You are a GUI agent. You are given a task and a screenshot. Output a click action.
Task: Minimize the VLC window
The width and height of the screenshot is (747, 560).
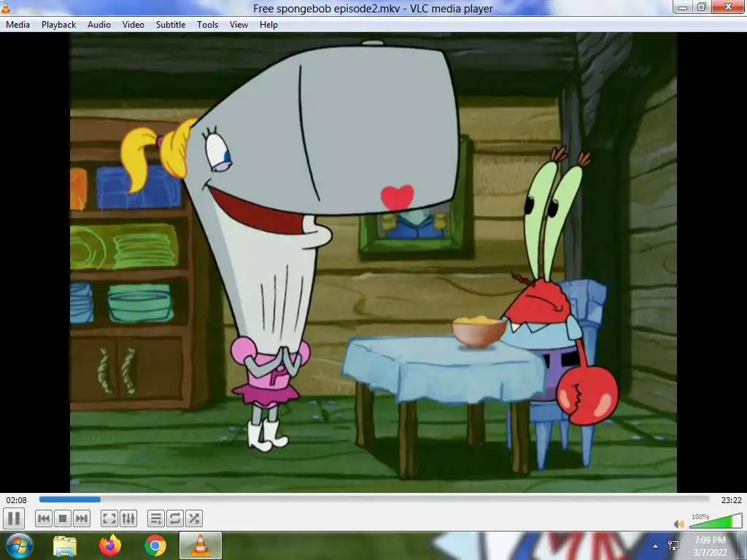click(682, 7)
